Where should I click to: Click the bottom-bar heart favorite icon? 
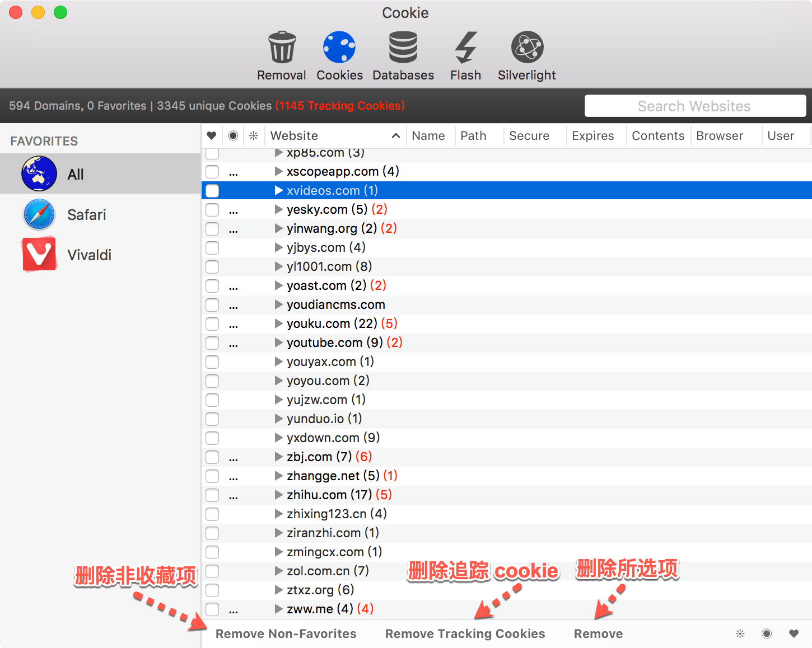[794, 633]
